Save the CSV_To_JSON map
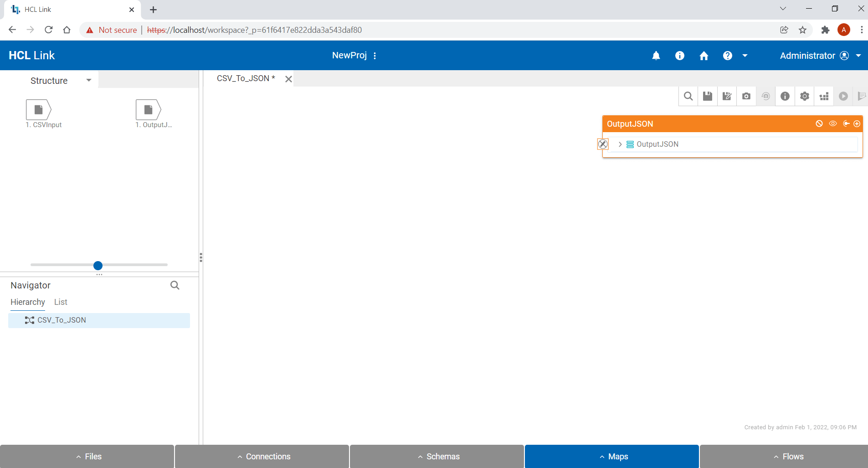This screenshot has height=468, width=868. (x=708, y=96)
